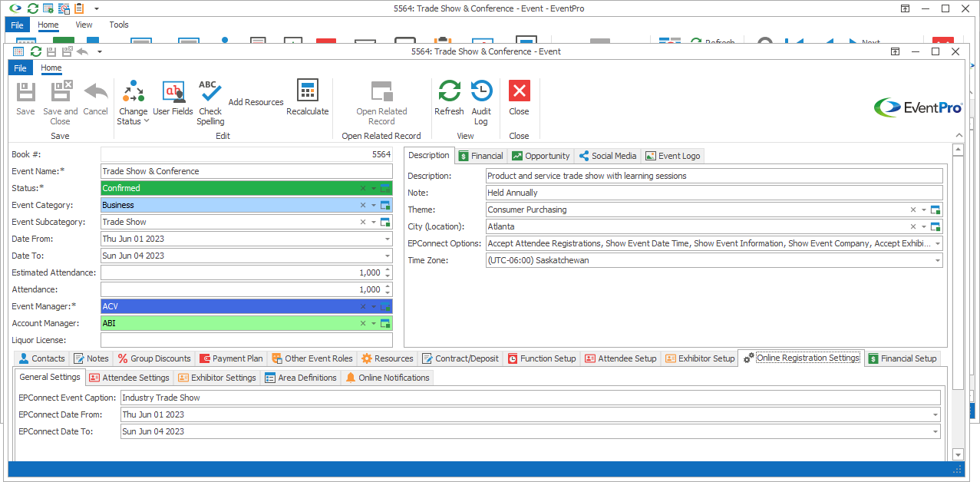Click Add Resources in the ribbon
This screenshot has height=482, width=980.
coord(256,102)
